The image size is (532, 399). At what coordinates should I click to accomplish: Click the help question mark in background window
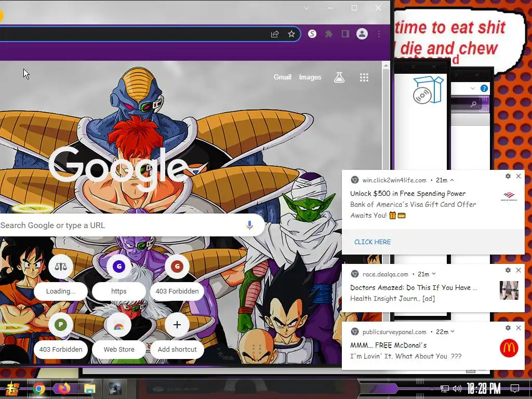point(484,88)
